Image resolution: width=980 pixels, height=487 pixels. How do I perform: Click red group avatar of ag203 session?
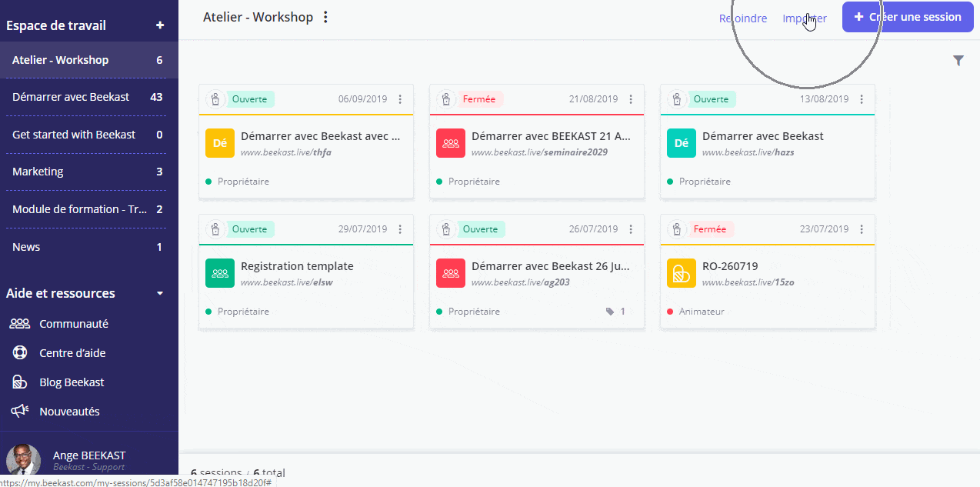coord(451,273)
